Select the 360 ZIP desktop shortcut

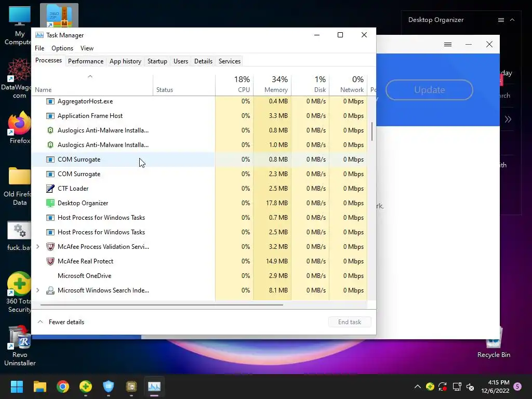coord(59,16)
